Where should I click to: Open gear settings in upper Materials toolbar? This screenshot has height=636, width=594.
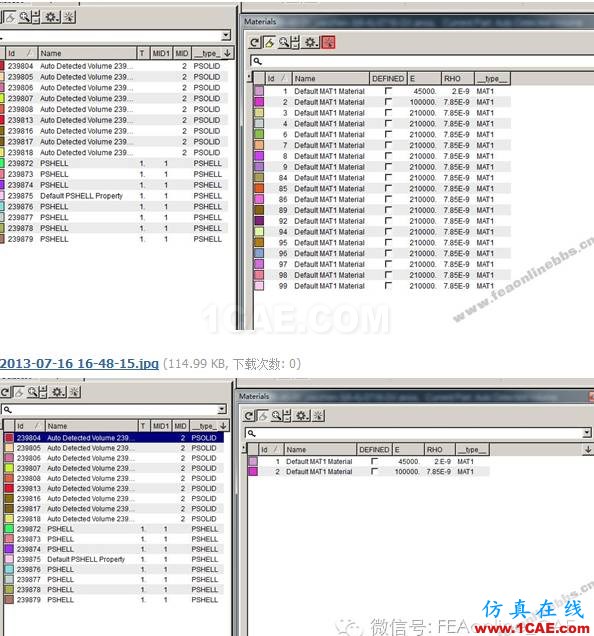(311, 42)
